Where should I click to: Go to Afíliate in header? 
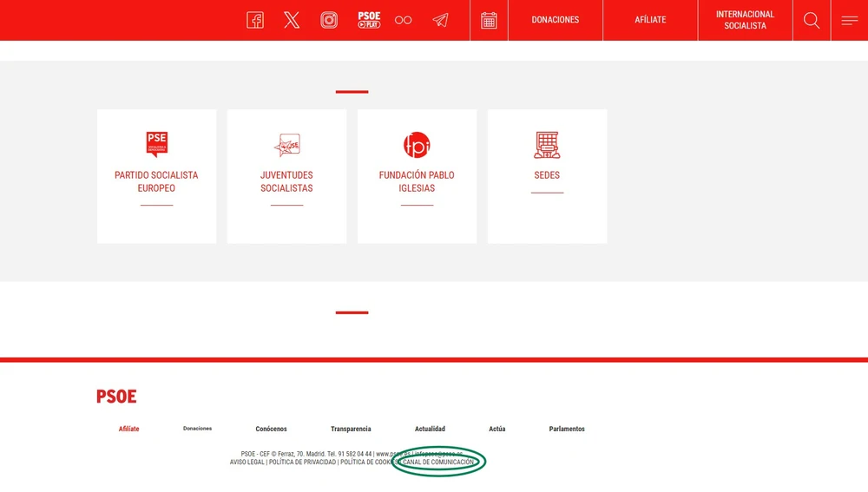650,20
